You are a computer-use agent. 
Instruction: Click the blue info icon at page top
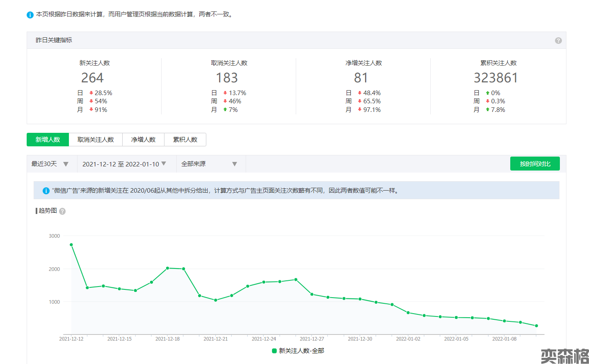[x=30, y=15]
